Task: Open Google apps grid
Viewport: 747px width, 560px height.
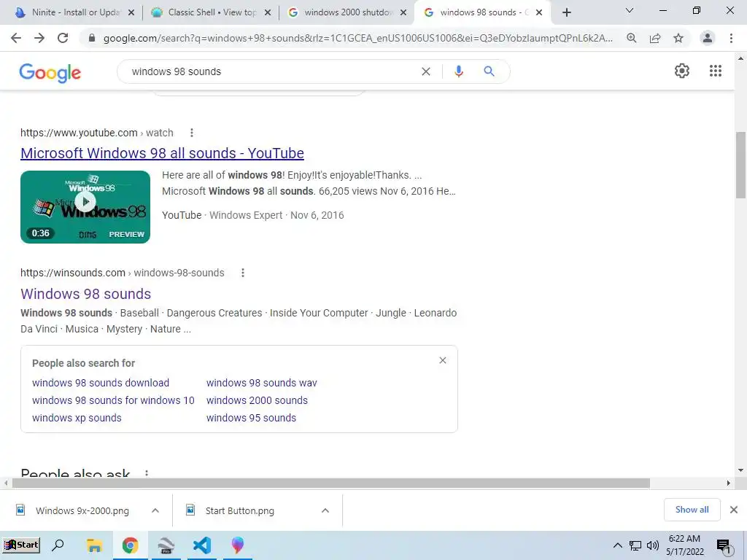Action: [x=716, y=71]
